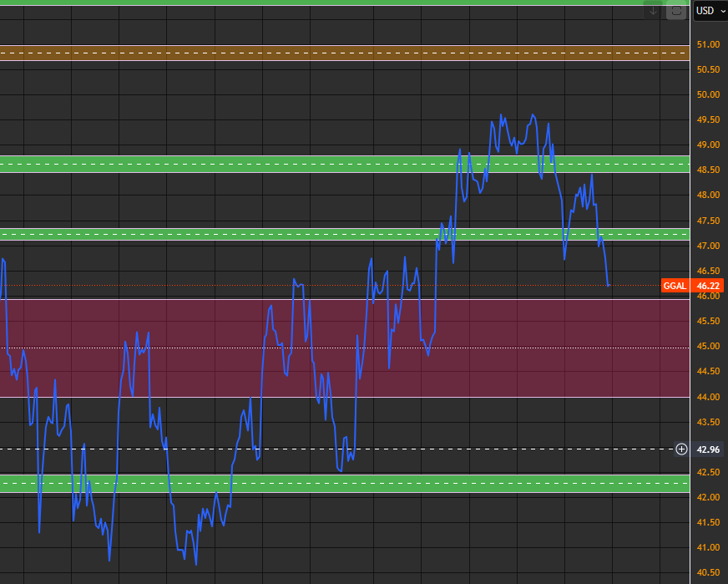728x584 pixels.
Task: Click the 48.00 price scale label
Action: click(x=708, y=195)
